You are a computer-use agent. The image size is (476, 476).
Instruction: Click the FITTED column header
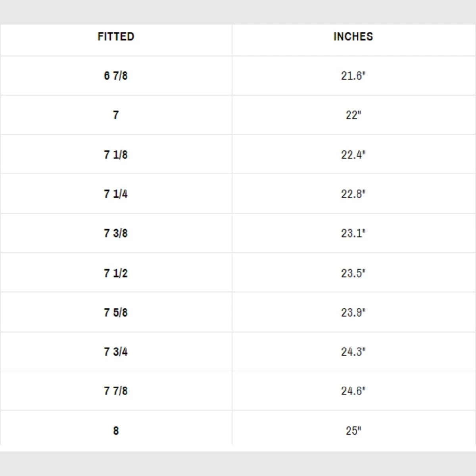[116, 36]
